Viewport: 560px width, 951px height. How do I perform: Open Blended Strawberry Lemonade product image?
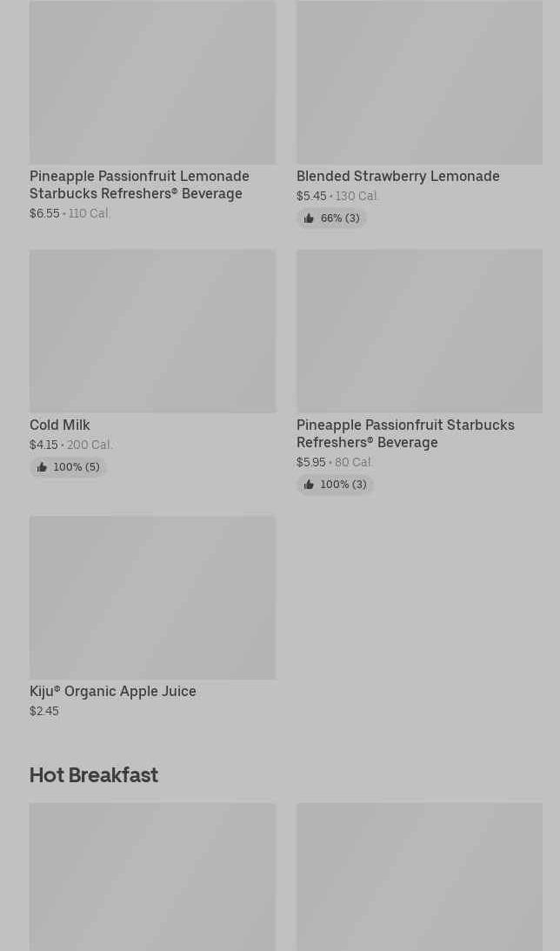tap(419, 83)
